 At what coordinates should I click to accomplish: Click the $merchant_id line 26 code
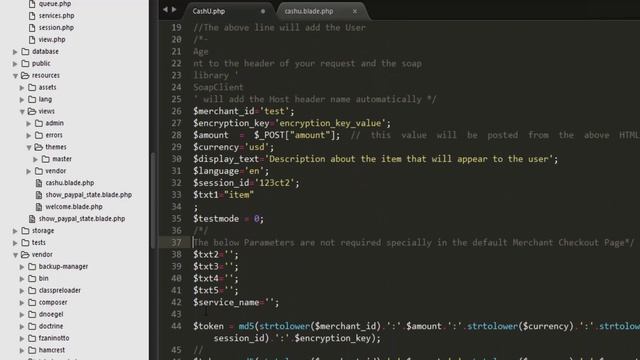pyautogui.click(x=244, y=111)
